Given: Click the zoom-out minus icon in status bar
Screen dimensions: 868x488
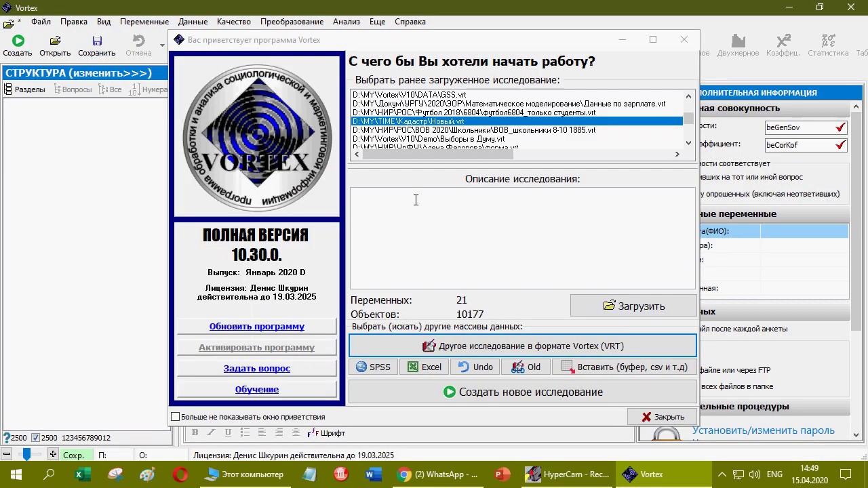Looking at the screenshot, I should click(7, 455).
